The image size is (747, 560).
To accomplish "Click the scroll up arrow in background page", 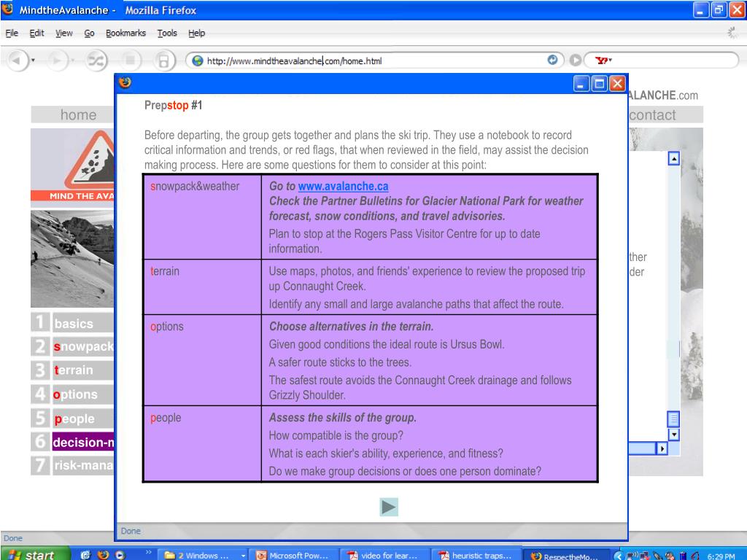I will tap(673, 158).
